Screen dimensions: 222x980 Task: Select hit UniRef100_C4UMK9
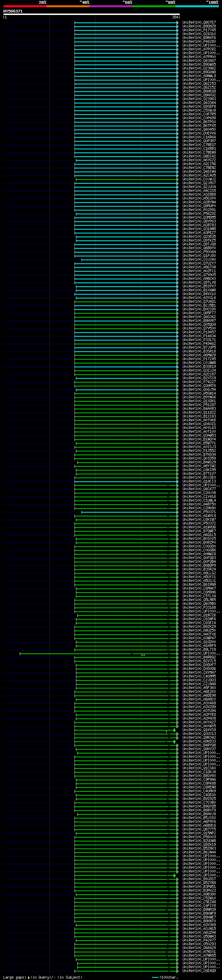[x=199, y=791]
